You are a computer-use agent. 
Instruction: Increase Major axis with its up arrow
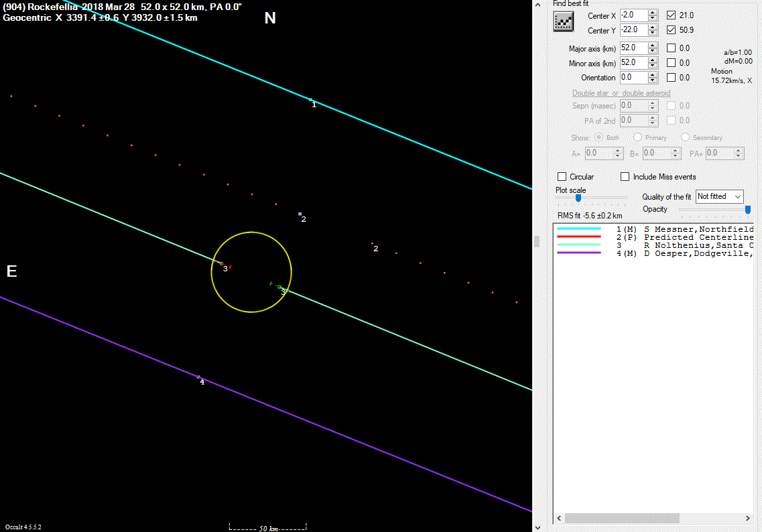click(653, 45)
